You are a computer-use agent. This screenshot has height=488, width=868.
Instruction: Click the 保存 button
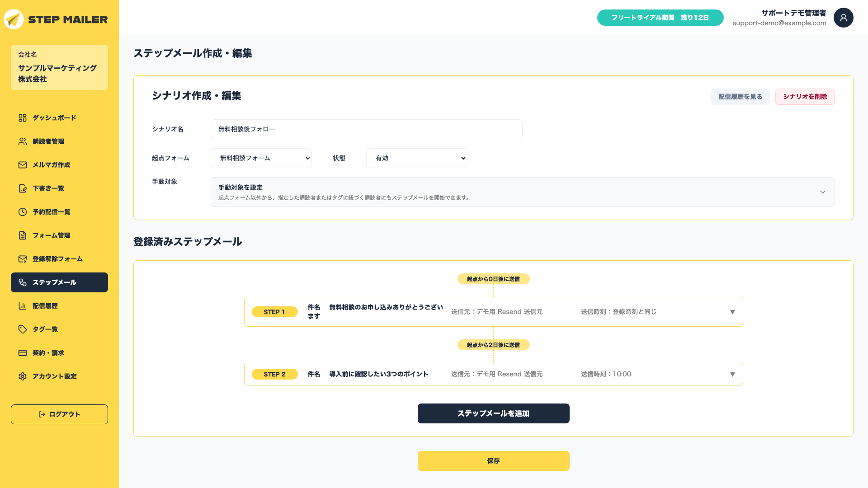(x=493, y=461)
